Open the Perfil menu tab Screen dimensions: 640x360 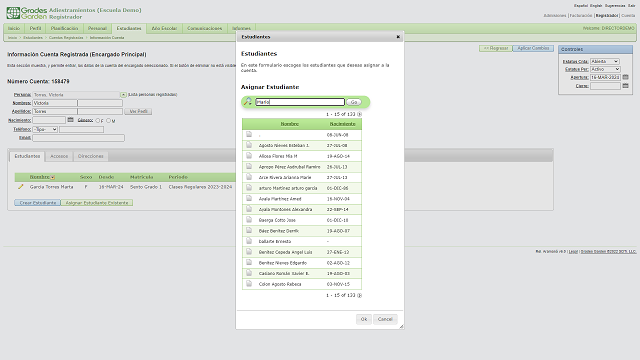coord(35,28)
